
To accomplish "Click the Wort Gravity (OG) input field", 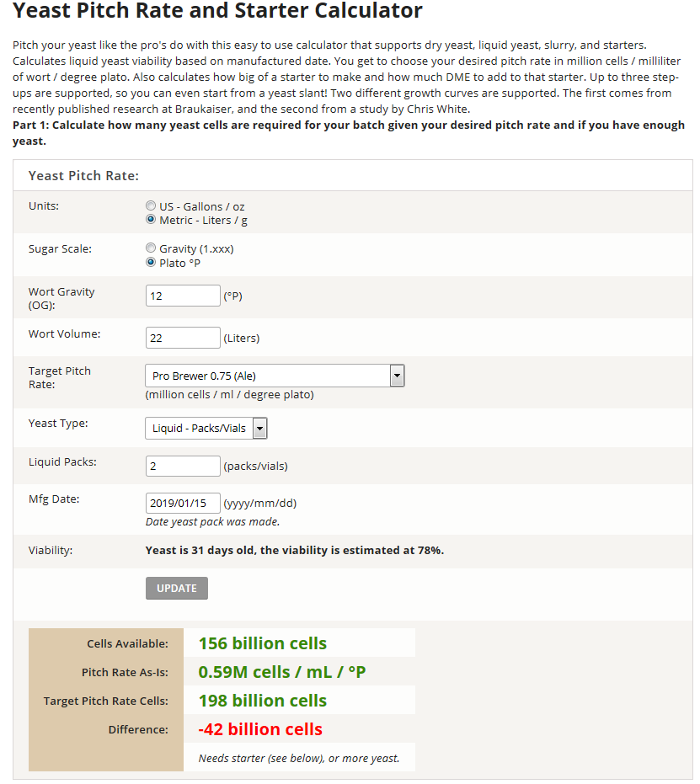I will coord(183,296).
